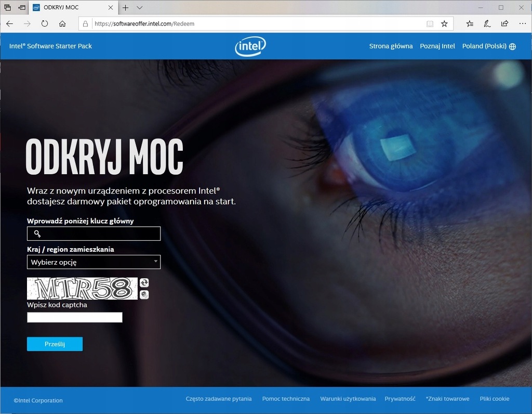Viewport: 532px width, 414px height.
Task: Select the ODKRYJ MOC browser tab
Action: (x=73, y=7)
